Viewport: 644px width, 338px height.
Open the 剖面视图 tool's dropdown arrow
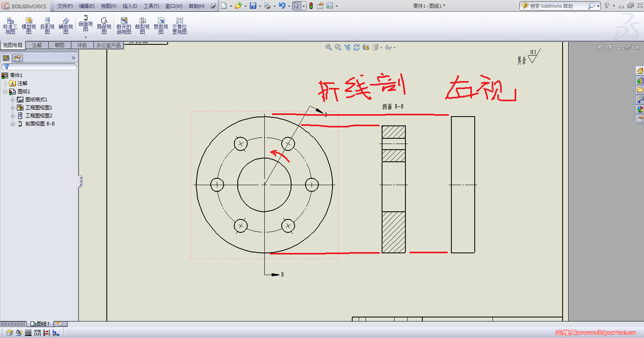(x=85, y=38)
